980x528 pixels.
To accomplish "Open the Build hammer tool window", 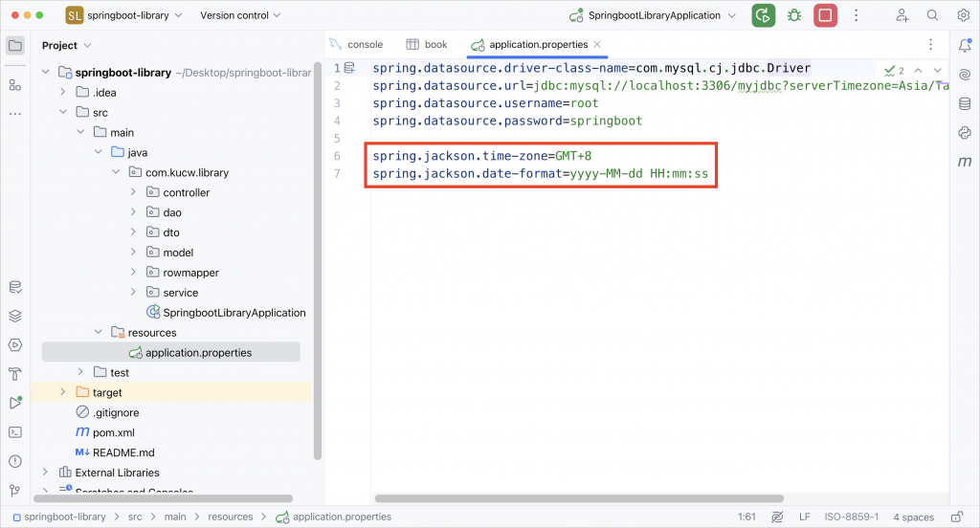I will [15, 374].
